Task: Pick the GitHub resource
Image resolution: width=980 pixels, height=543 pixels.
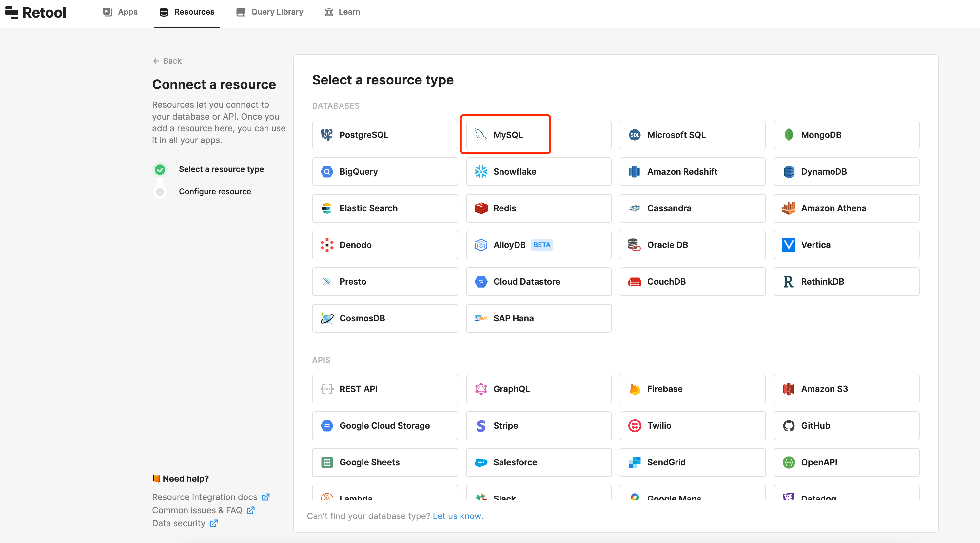Action: (x=847, y=426)
